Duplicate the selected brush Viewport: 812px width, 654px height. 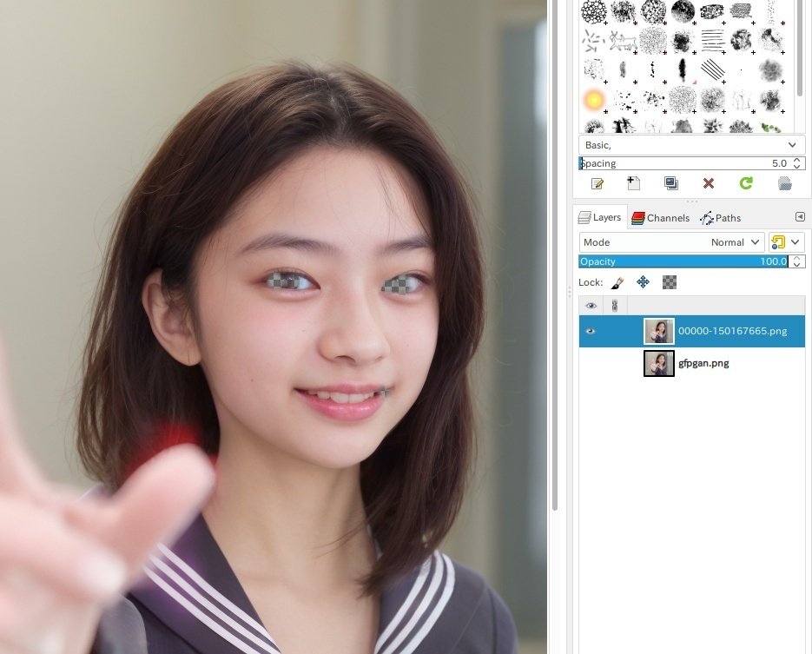pyautogui.click(x=671, y=183)
